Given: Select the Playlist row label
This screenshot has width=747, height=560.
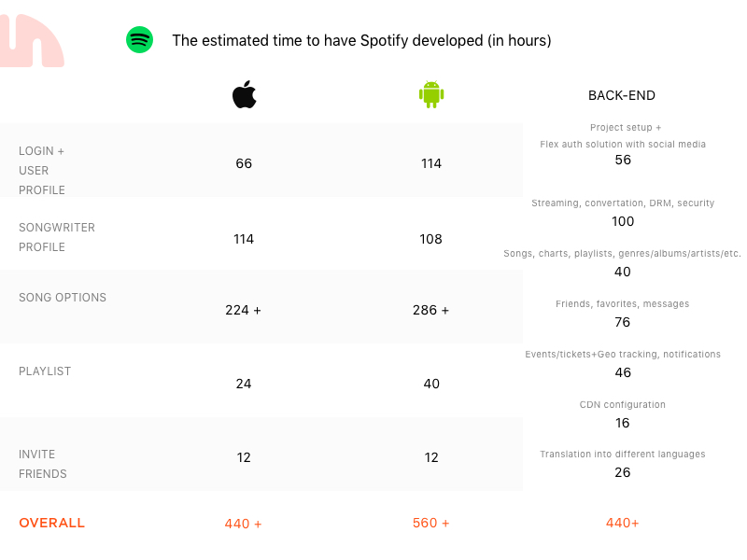Looking at the screenshot, I should 45,371.
